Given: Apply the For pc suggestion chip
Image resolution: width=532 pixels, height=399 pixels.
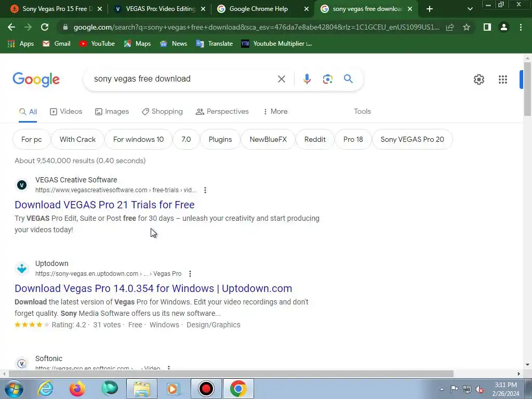Looking at the screenshot, I should tap(32, 139).
